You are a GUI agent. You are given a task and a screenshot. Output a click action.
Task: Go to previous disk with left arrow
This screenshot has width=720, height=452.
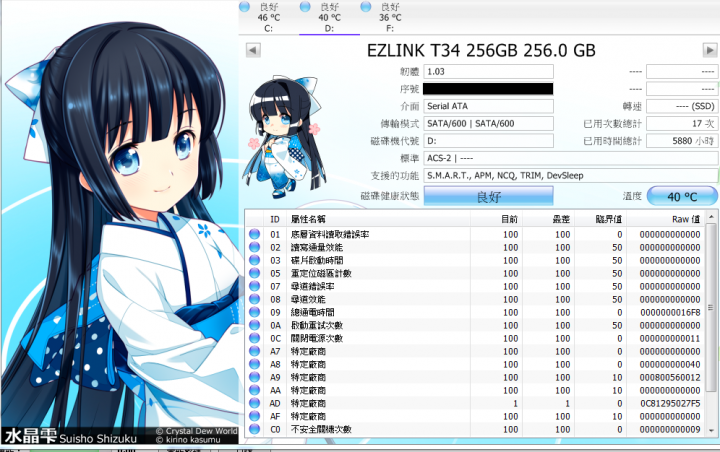[253, 50]
